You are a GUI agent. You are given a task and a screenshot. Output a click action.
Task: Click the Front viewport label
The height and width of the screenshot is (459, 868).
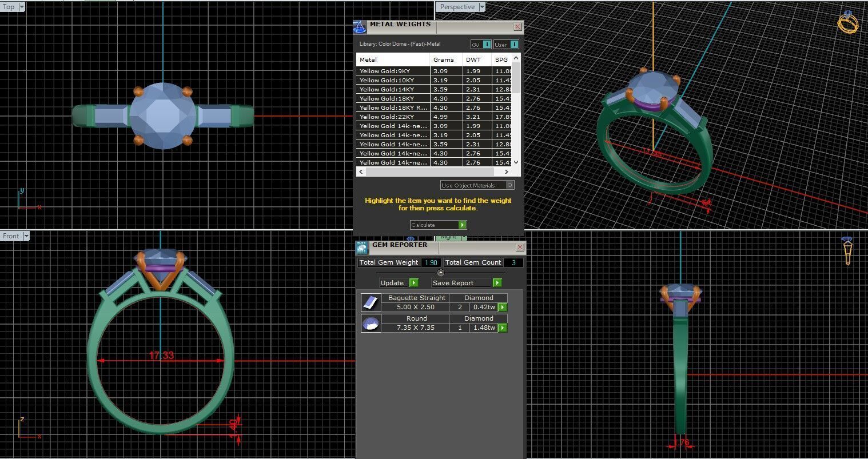pos(11,236)
